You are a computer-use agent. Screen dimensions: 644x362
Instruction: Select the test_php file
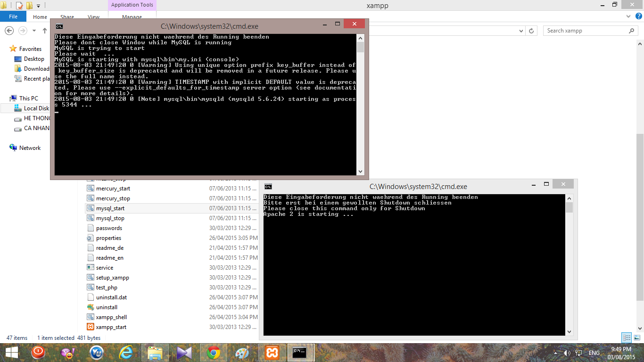pyautogui.click(x=107, y=288)
